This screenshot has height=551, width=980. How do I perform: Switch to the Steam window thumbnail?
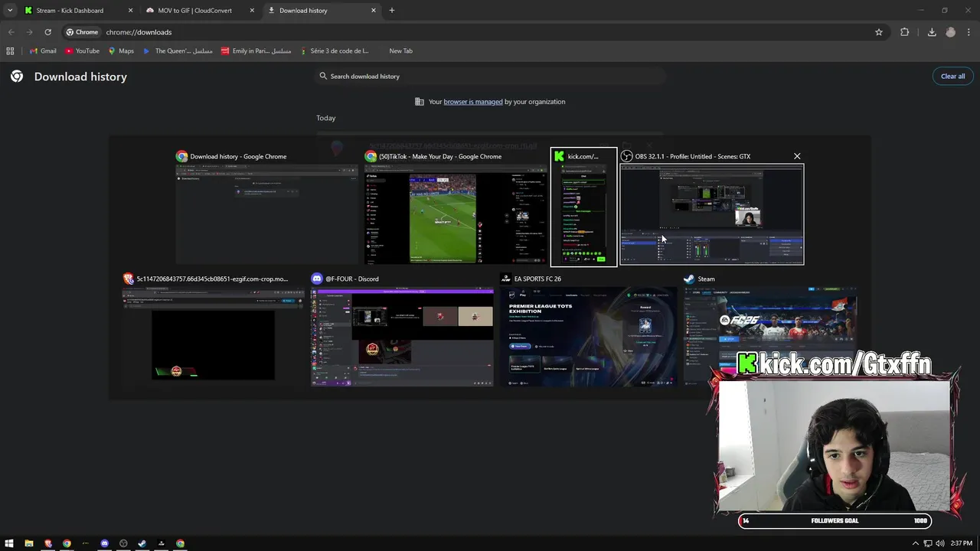coord(769,329)
